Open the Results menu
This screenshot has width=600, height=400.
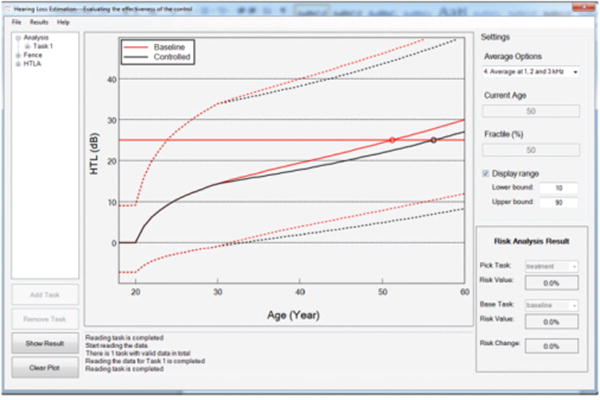pyautogui.click(x=38, y=21)
